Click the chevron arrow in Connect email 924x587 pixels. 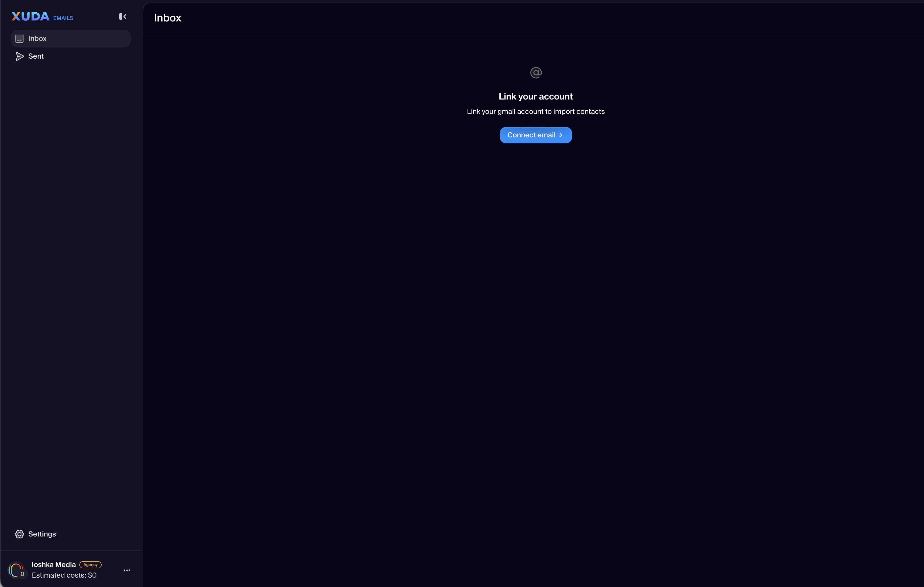point(561,135)
